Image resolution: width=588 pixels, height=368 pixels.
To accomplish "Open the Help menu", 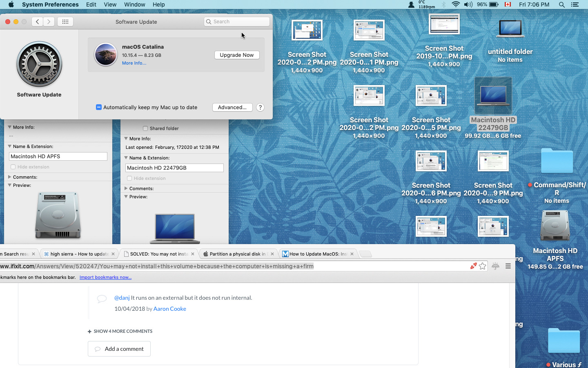I will point(159,4).
